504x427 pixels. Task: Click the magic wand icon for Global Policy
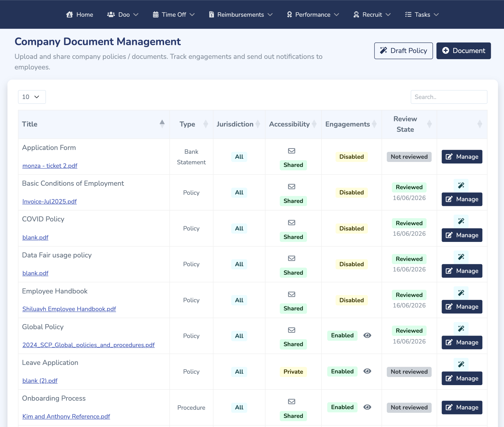(461, 329)
